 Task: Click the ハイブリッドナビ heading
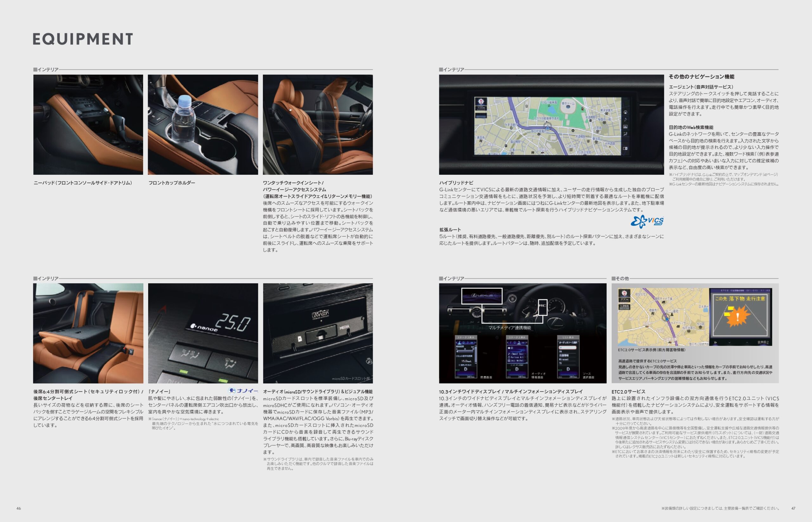tap(456, 183)
